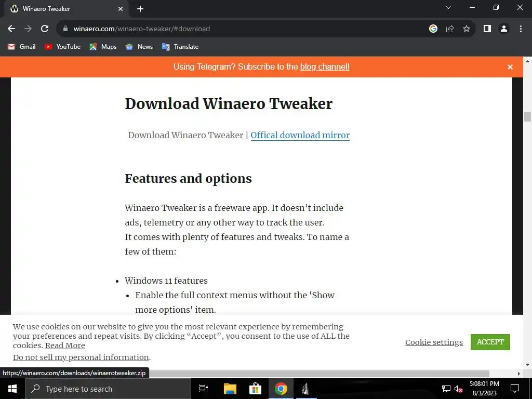Open Read More cookie link
532x399 pixels.
(x=65, y=345)
